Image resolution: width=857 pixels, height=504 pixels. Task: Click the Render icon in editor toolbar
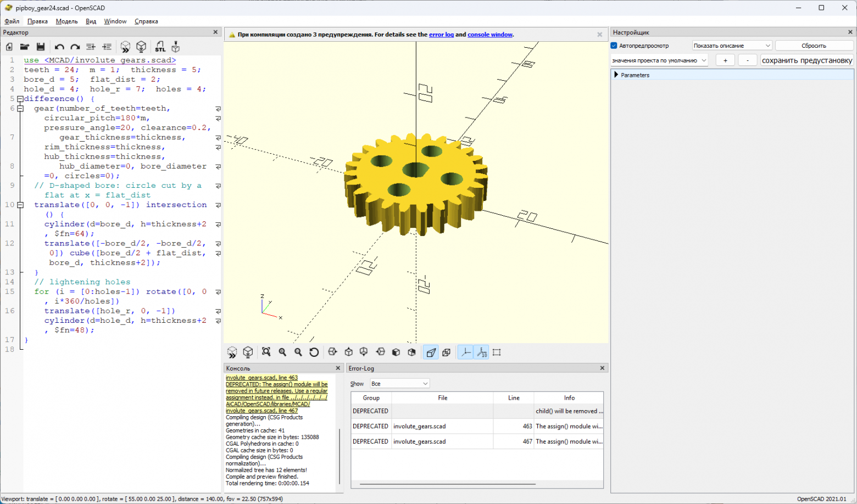pyautogui.click(x=141, y=47)
